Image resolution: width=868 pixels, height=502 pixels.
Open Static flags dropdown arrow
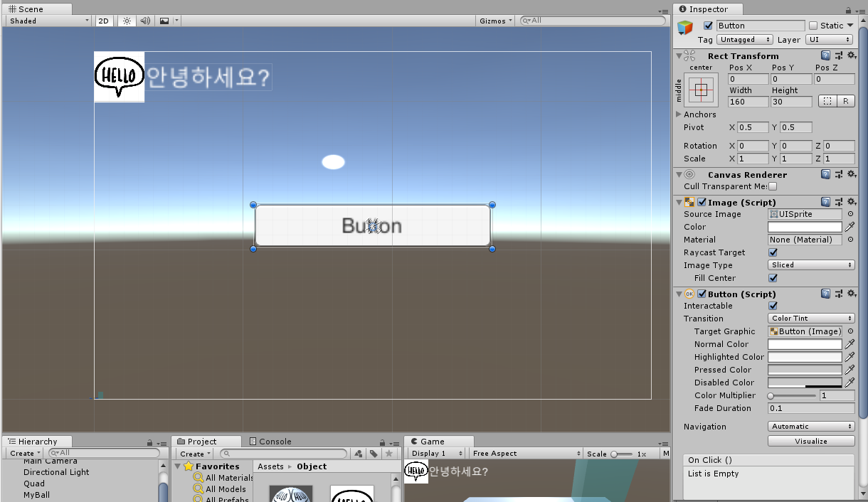[850, 26]
